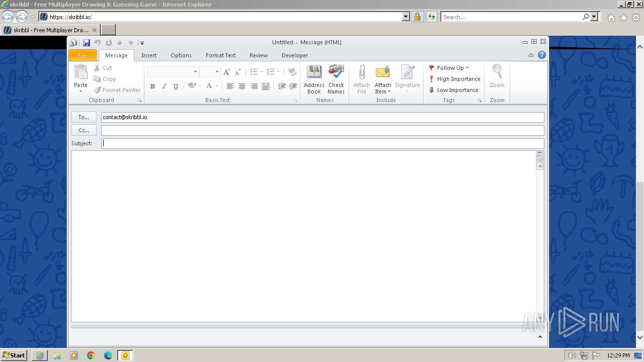Mark message as High Importance
This screenshot has width=644, height=362.
pyautogui.click(x=454, y=79)
